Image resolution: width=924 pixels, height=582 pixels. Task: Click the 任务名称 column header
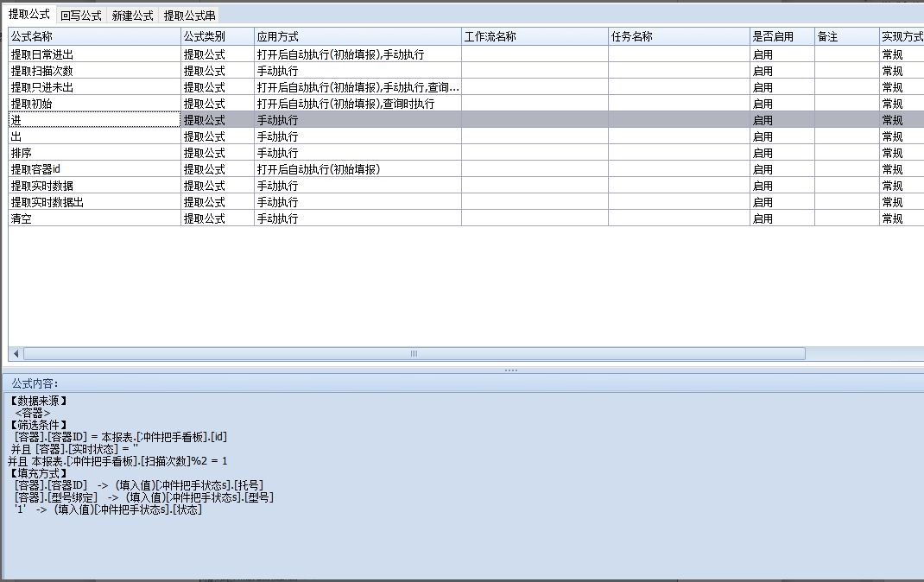(x=678, y=37)
